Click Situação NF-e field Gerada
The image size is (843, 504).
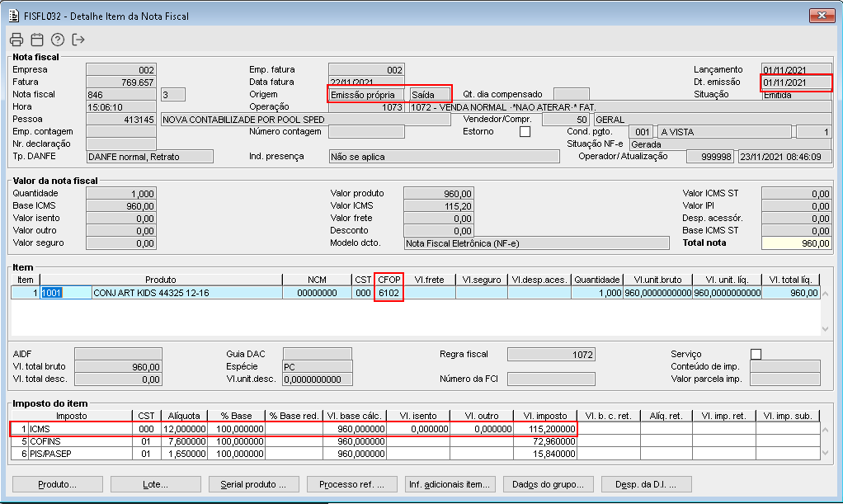pyautogui.click(x=730, y=144)
